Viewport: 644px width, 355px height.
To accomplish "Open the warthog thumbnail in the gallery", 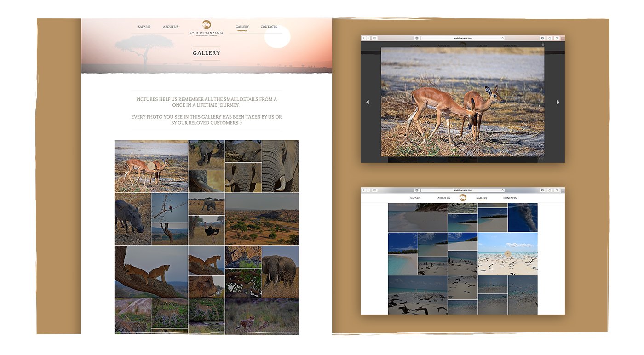I will pyautogui.click(x=132, y=219).
